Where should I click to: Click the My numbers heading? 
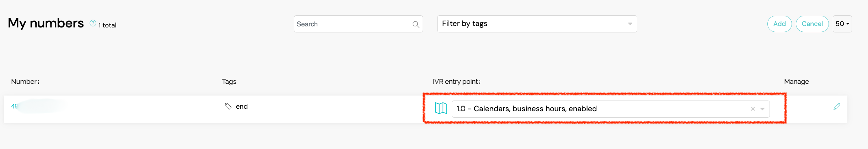(46, 23)
